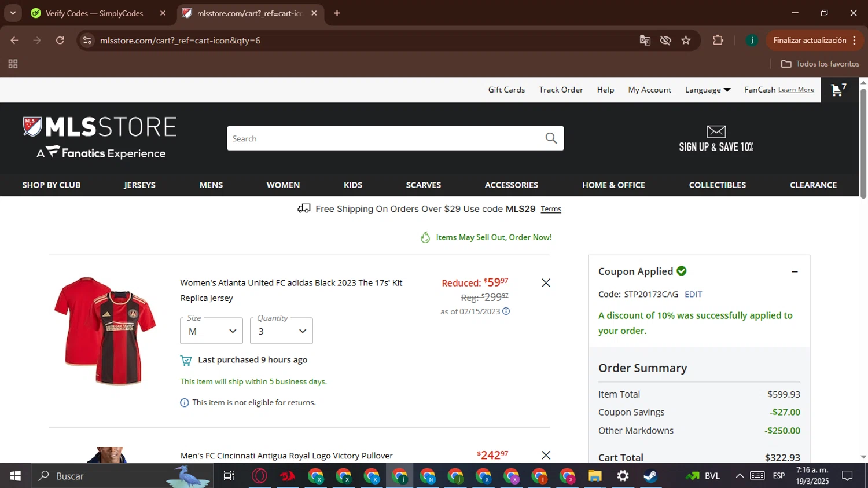868x488 pixels.
Task: Open the shopping cart icon with 7 items
Action: point(838,90)
